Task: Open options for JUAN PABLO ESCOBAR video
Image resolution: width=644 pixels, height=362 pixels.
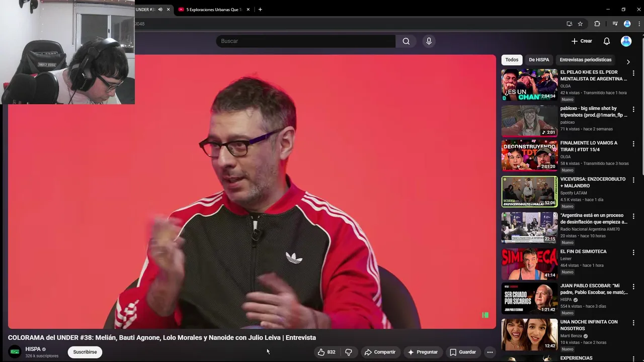Action: (x=633, y=287)
